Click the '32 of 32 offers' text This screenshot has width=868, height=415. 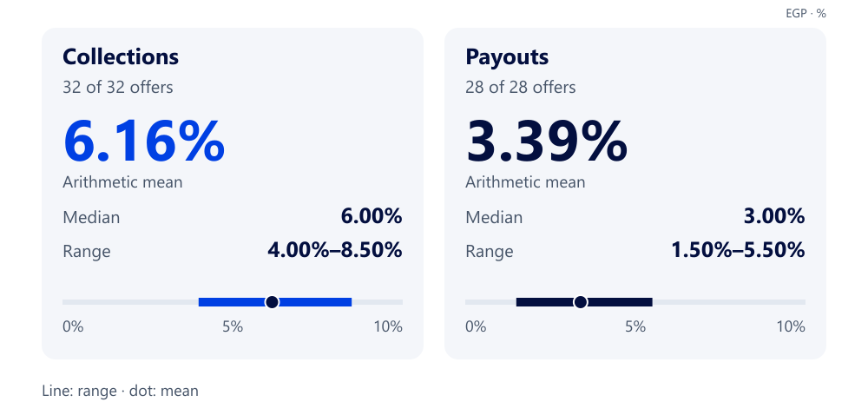pyautogui.click(x=118, y=88)
